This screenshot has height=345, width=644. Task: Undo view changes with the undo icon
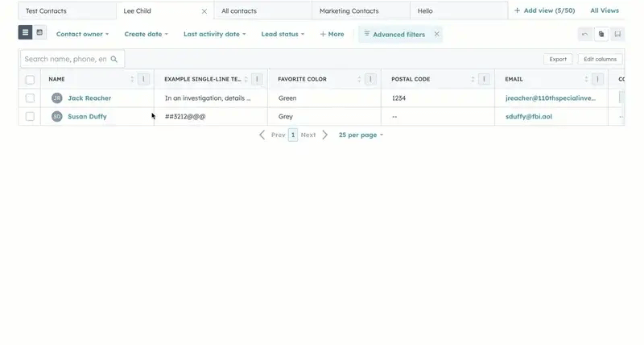[585, 34]
